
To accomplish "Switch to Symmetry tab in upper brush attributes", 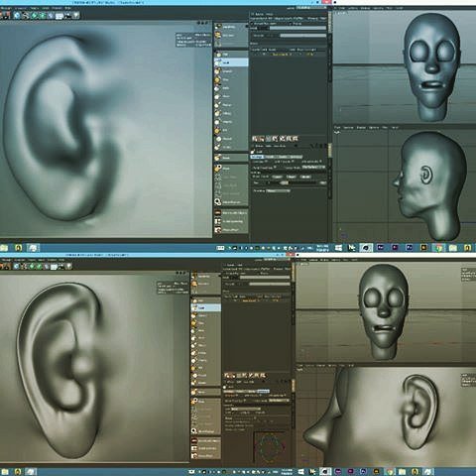I will pyautogui.click(x=297, y=157).
